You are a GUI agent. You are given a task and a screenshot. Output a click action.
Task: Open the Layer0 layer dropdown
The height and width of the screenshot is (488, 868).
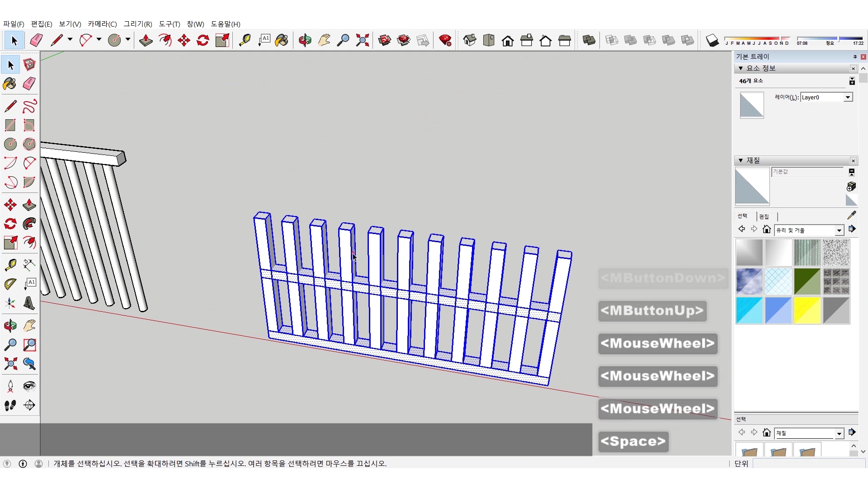848,97
